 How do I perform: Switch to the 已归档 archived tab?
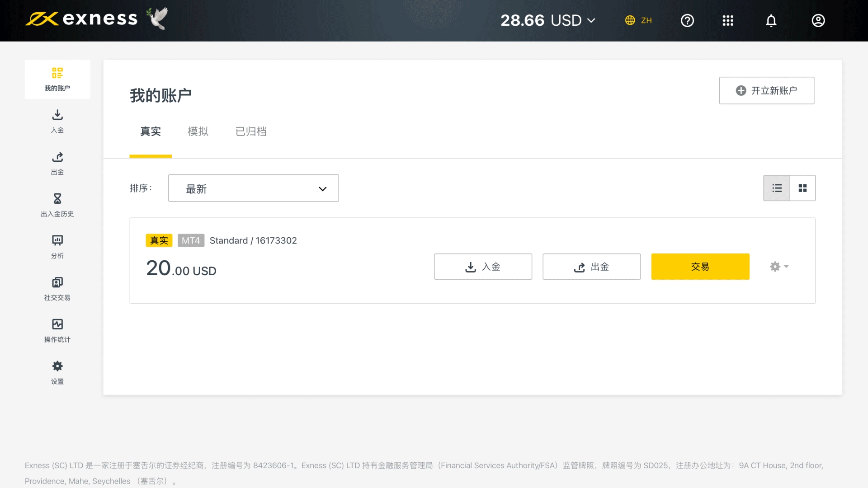pyautogui.click(x=251, y=131)
